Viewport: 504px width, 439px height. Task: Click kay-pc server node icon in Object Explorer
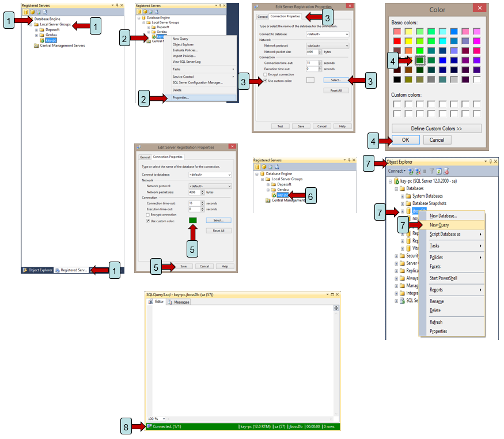[396, 181]
